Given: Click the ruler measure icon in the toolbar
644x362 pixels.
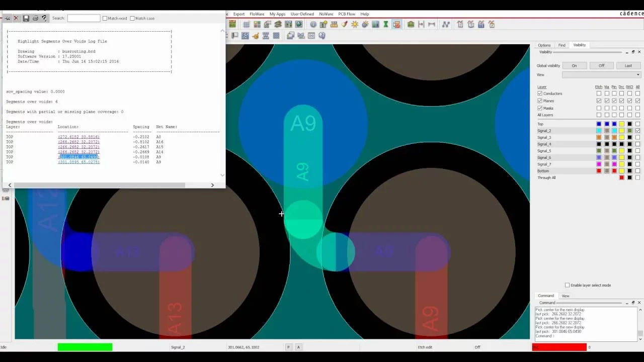Looking at the screenshot, I should coord(334,24).
